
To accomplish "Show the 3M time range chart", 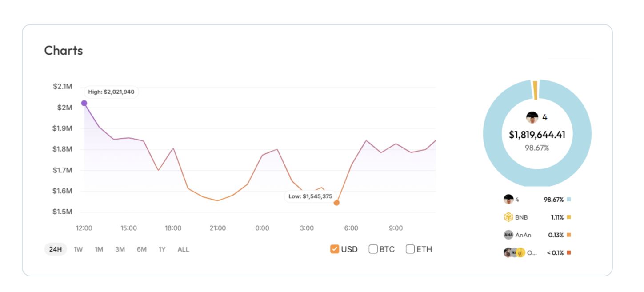I will [x=120, y=249].
